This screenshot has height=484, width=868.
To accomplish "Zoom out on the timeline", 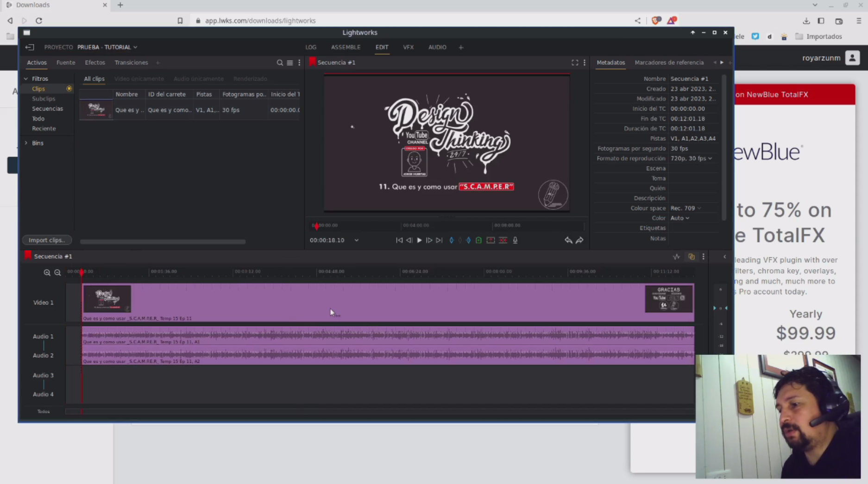I will tap(57, 273).
